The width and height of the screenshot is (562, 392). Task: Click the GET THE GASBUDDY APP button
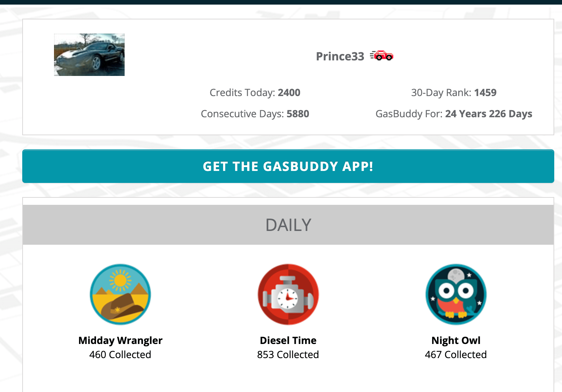click(288, 166)
